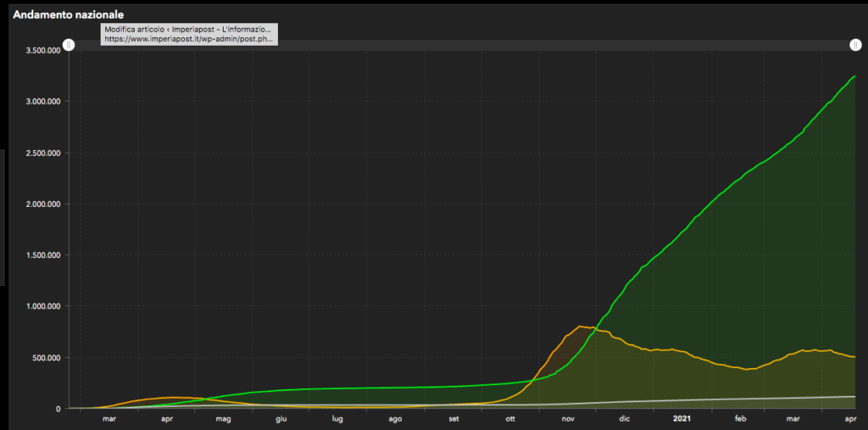Select the 'feb' month label on x-axis
The width and height of the screenshot is (868, 430).
pos(740,418)
